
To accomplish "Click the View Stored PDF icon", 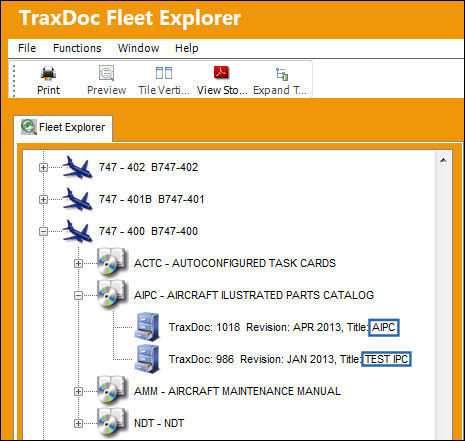I will (221, 72).
